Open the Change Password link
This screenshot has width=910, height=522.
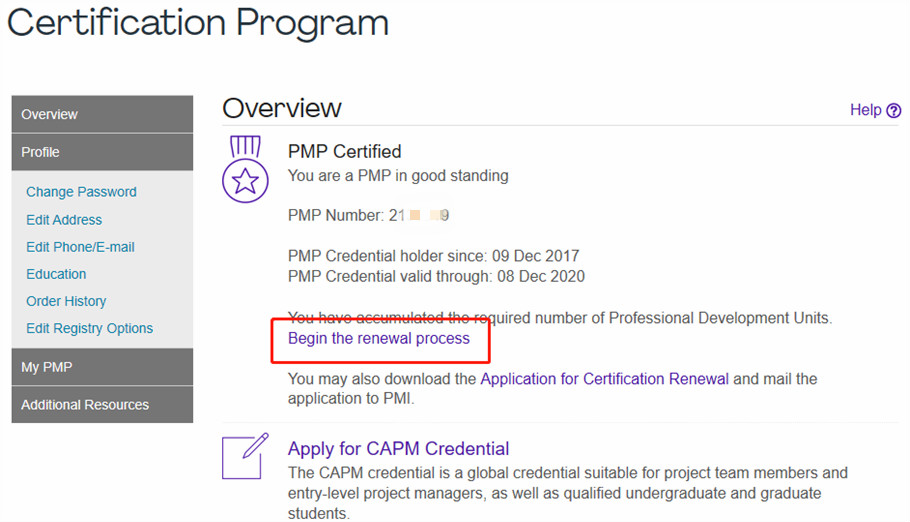pyautogui.click(x=81, y=192)
